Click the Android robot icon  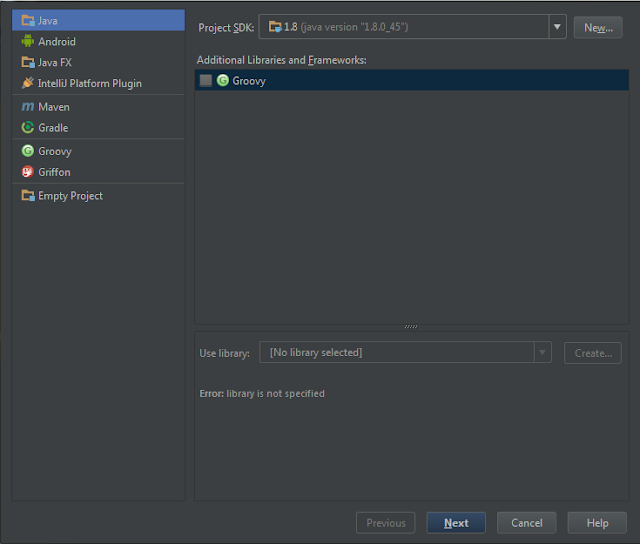click(x=28, y=41)
